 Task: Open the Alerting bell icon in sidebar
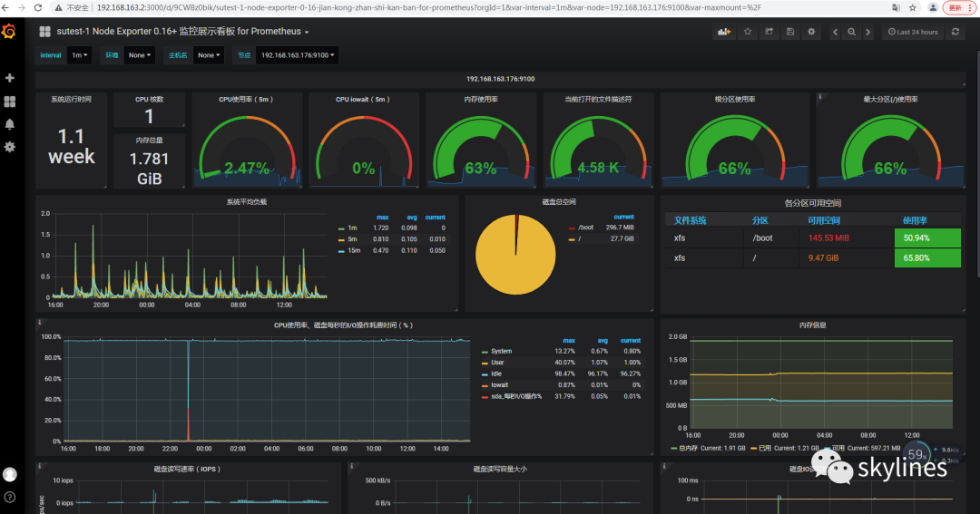coord(10,124)
